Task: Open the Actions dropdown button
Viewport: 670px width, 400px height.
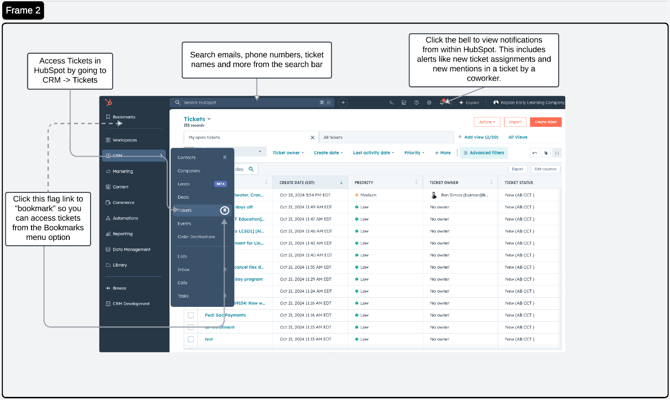Action: tap(486, 122)
